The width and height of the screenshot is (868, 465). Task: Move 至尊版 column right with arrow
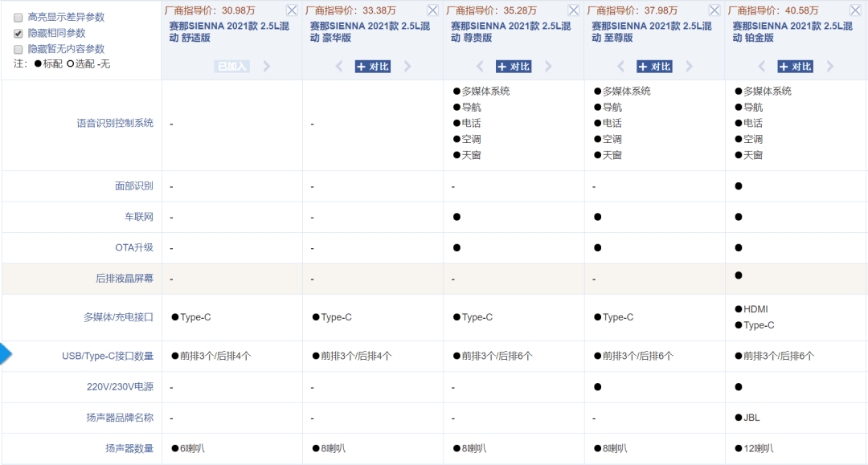coord(690,67)
